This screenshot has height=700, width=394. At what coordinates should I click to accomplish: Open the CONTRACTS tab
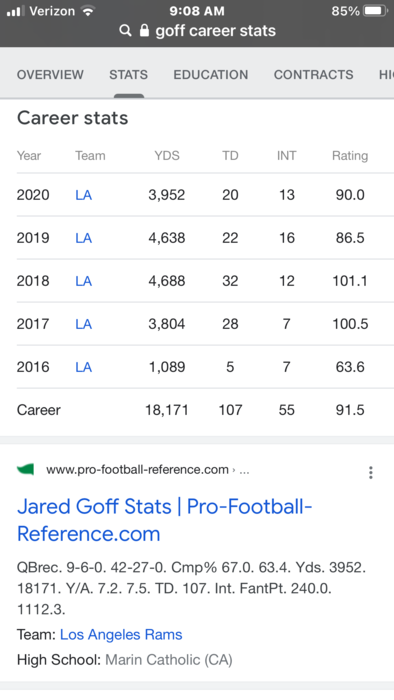313,75
